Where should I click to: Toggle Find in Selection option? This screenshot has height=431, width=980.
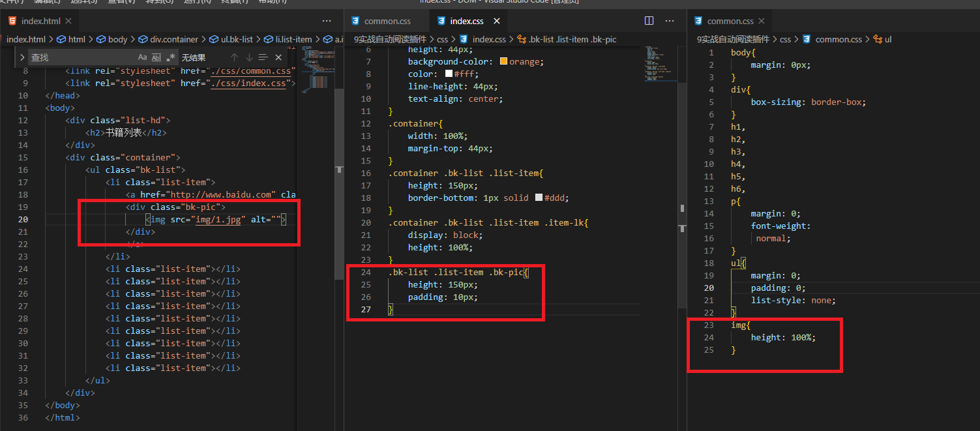263,57
